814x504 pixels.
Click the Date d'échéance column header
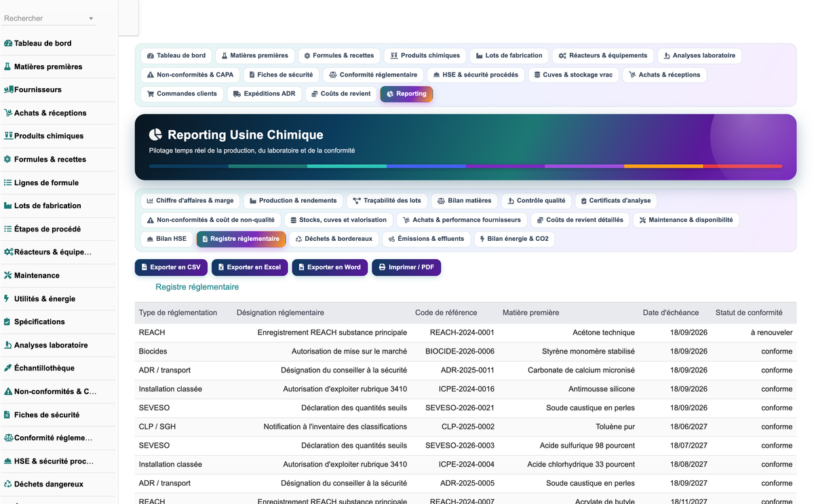click(x=671, y=313)
